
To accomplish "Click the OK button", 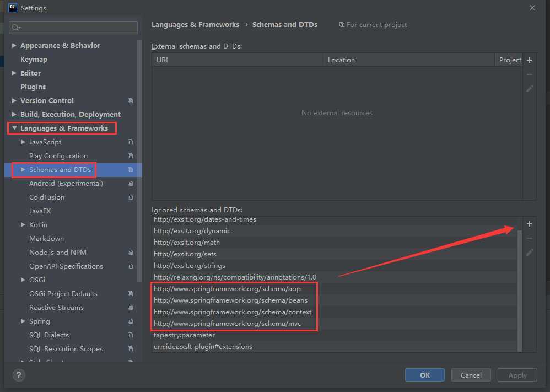I will pos(425,375).
